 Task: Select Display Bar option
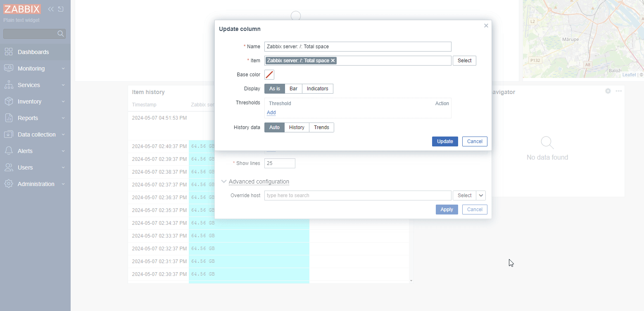coord(294,89)
